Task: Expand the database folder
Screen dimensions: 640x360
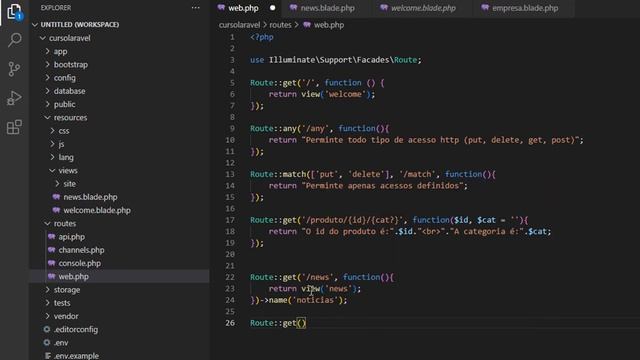Action: (x=47, y=91)
